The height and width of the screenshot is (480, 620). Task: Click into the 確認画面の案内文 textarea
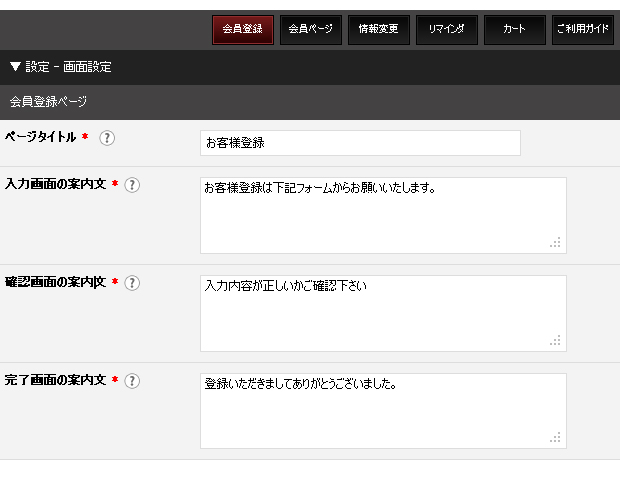click(383, 313)
